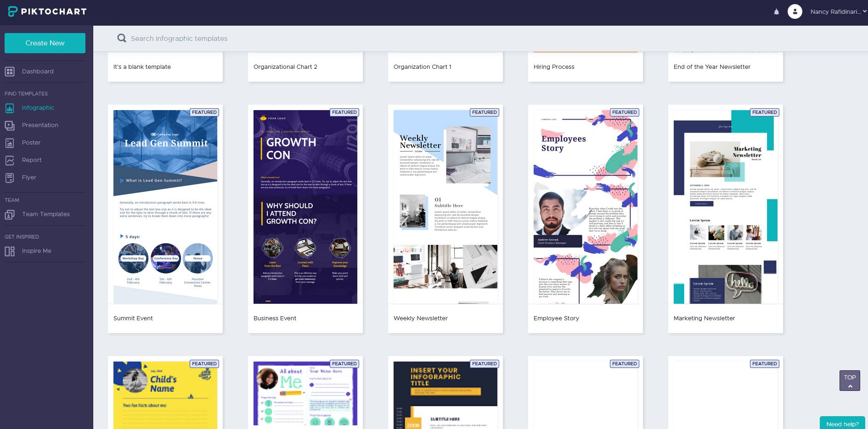868x429 pixels.
Task: Open Report templates
Action: 32,160
